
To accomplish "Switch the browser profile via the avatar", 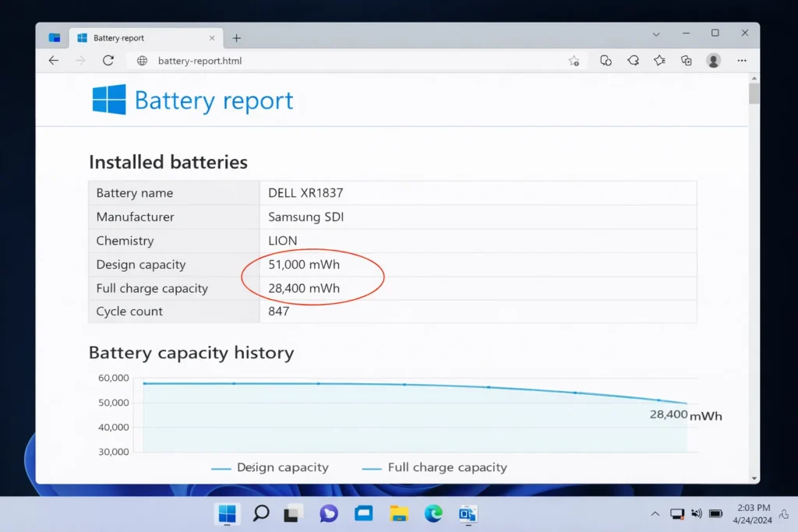I will pyautogui.click(x=713, y=61).
